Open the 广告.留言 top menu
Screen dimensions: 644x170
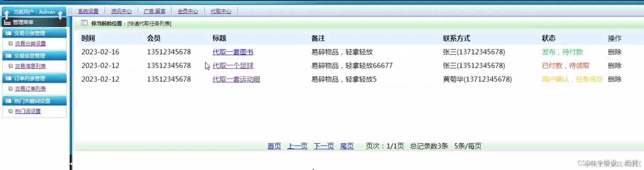154,11
